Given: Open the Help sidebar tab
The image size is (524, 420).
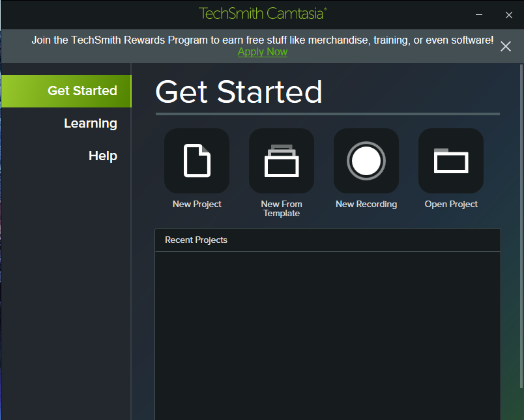Looking at the screenshot, I should click(x=102, y=156).
